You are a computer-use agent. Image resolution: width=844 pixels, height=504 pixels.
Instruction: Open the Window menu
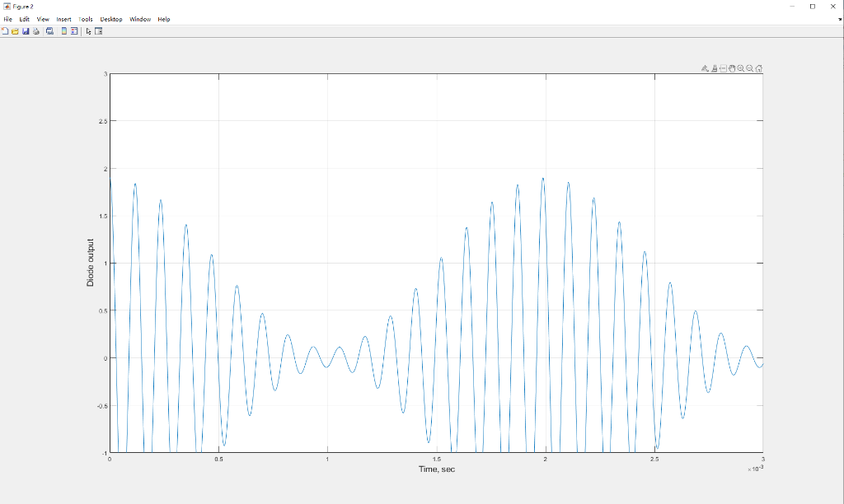[139, 18]
